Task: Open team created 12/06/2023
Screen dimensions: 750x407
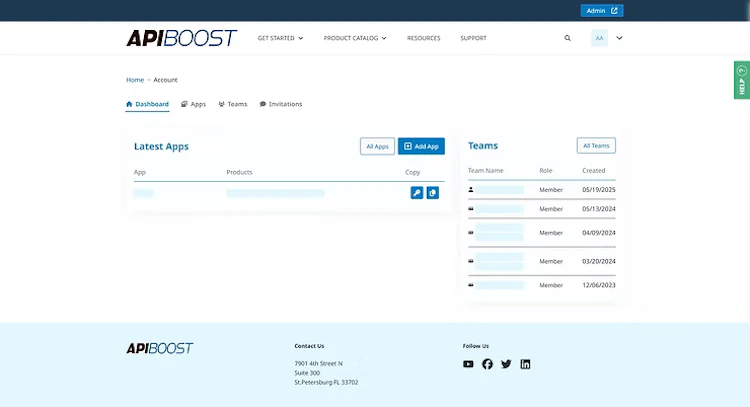Action: tap(499, 286)
